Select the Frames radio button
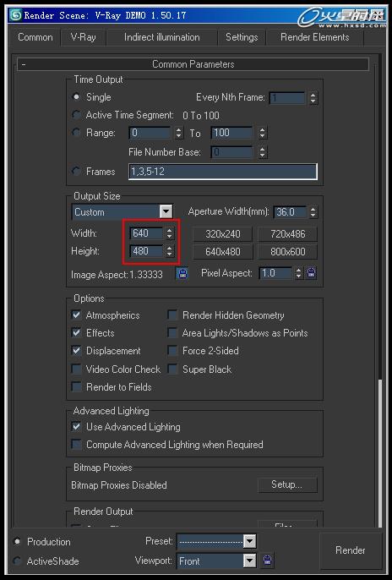 point(77,172)
